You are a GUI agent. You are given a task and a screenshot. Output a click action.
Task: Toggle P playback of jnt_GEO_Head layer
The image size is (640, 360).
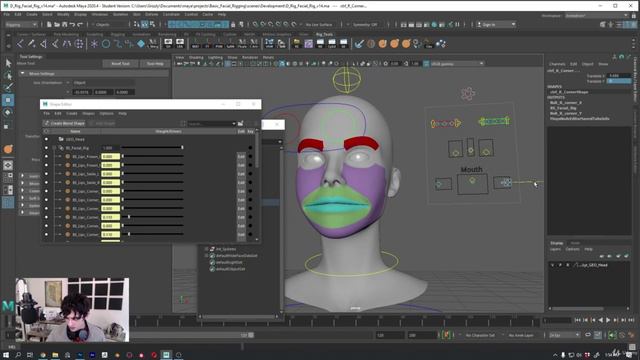(x=560, y=265)
